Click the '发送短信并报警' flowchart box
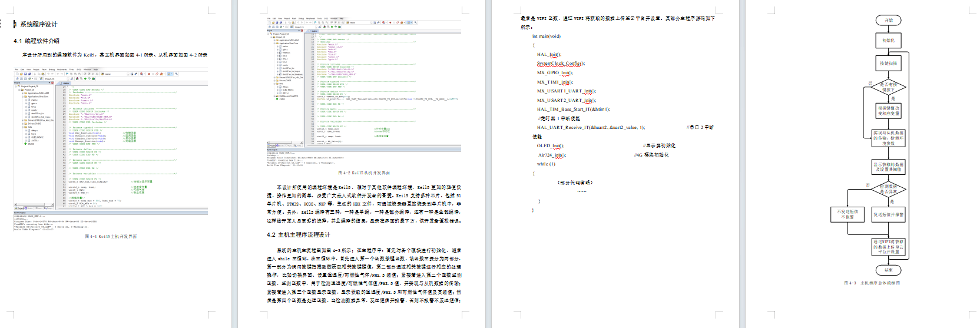Viewport: 980px width, 328px height. click(888, 215)
